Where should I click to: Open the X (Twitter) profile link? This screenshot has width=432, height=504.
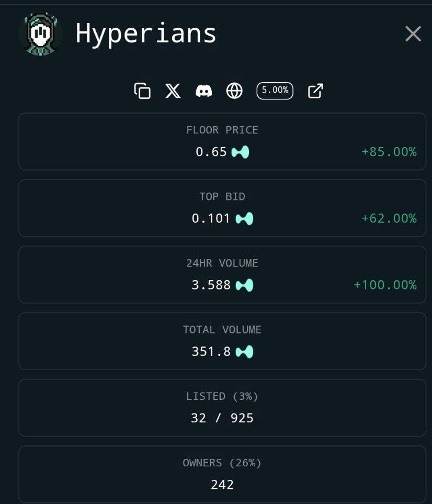[x=173, y=91]
